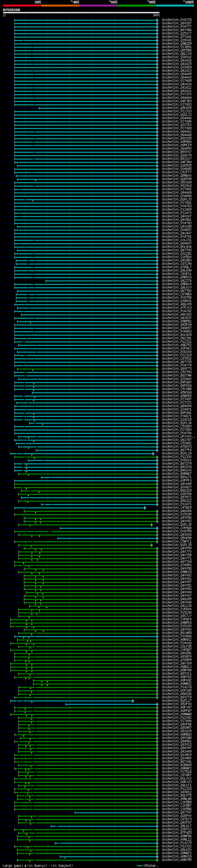Viewport: 197px width, 868px height.
Task: Select label UniRef100_Q2XTE0
Action: coord(177,125)
